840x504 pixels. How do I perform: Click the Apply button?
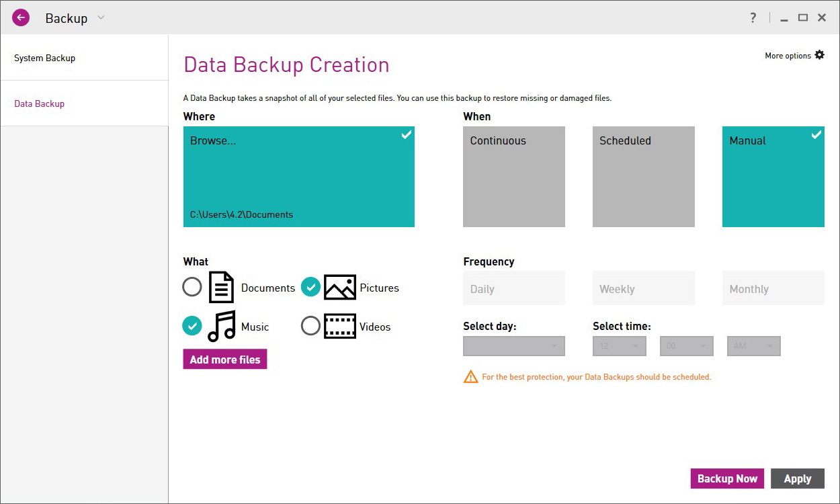pyautogui.click(x=798, y=478)
